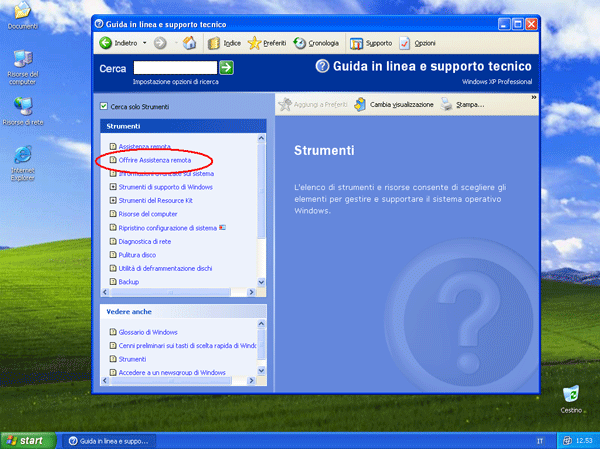Select Documenti desktop icon

click(x=22, y=16)
